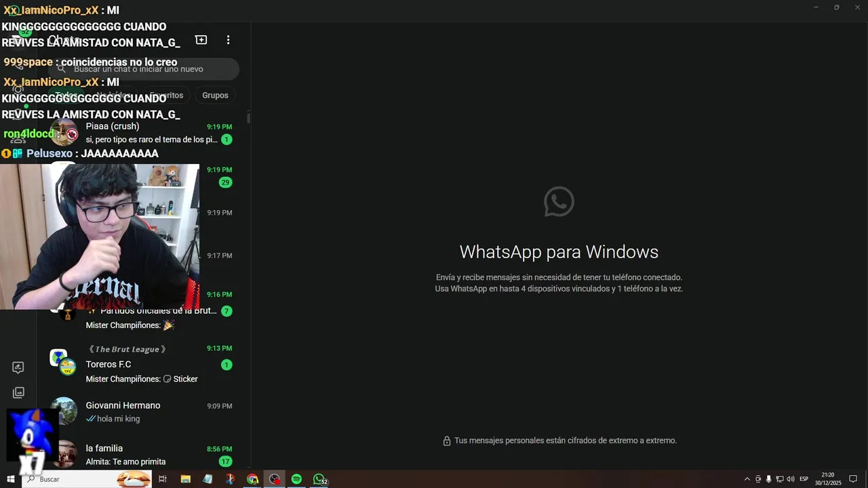Click the unread badge showing 7
This screenshot has width=868, height=488.
pos(226,311)
